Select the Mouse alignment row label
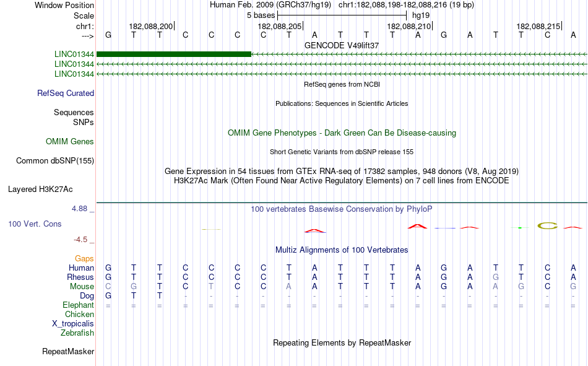 click(x=82, y=286)
